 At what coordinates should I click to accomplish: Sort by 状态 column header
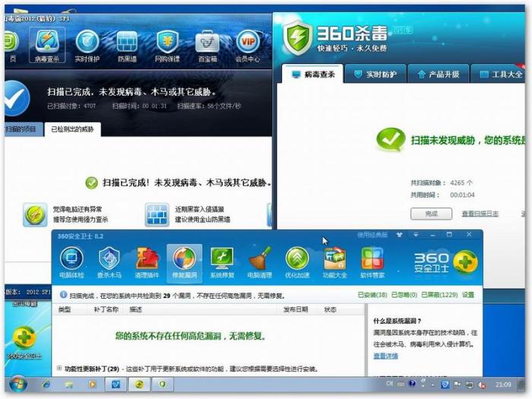pyautogui.click(x=330, y=309)
